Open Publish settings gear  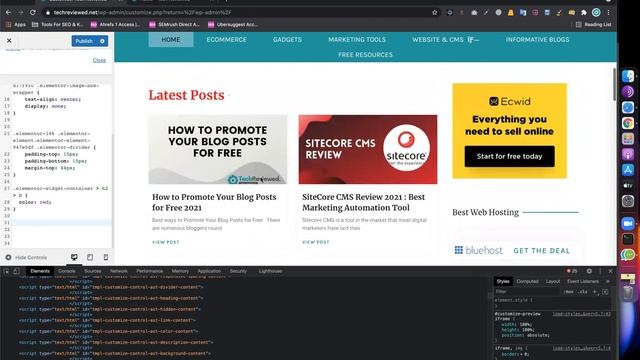click(x=102, y=41)
